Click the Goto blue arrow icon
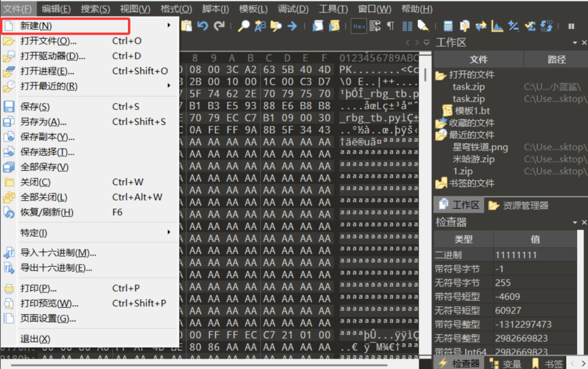The image size is (588, 369). point(292,26)
